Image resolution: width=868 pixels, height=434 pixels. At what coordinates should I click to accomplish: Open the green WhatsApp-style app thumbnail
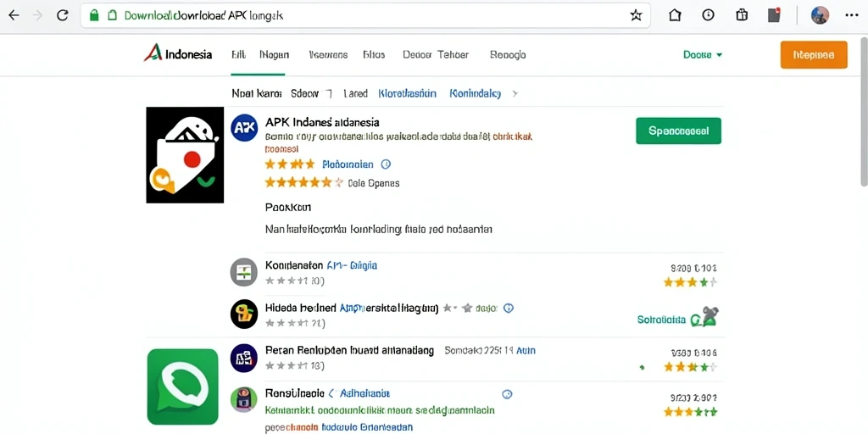(183, 387)
